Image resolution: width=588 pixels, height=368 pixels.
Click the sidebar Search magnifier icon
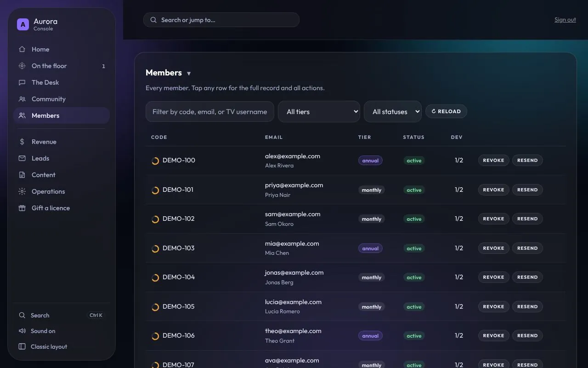[22, 316]
